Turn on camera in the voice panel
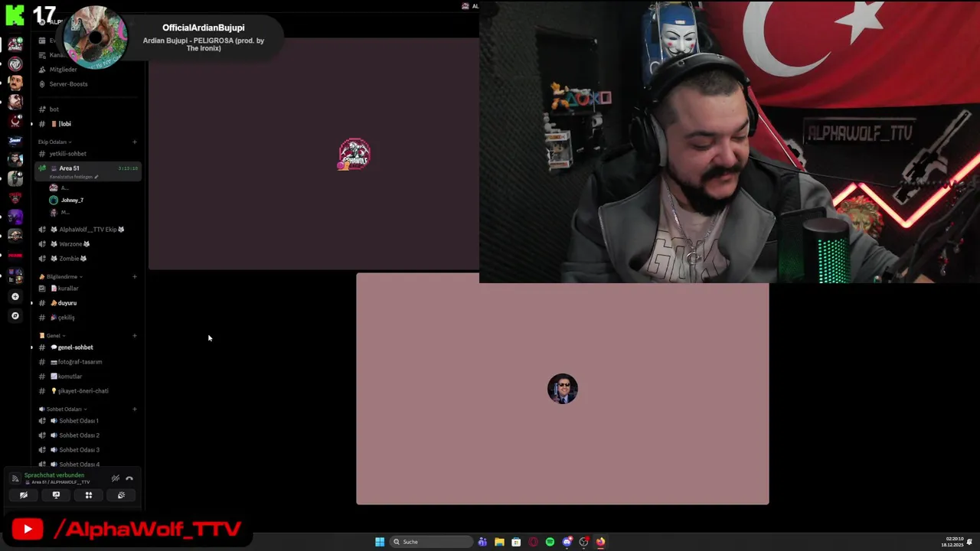Image resolution: width=980 pixels, height=551 pixels. click(x=24, y=495)
